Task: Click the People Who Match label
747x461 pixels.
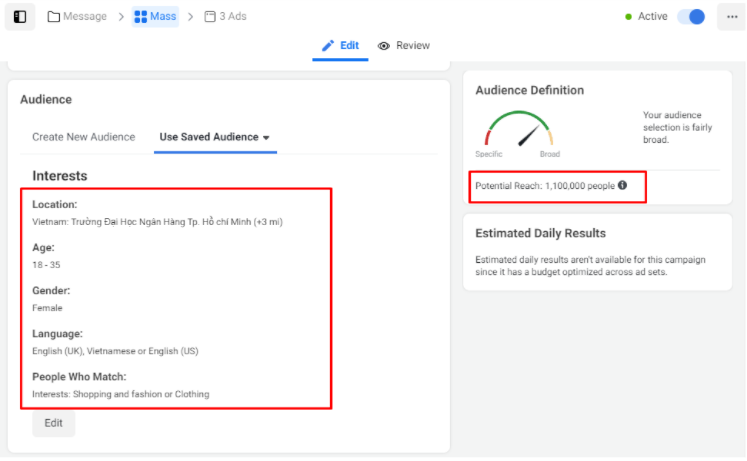Action: click(79, 377)
